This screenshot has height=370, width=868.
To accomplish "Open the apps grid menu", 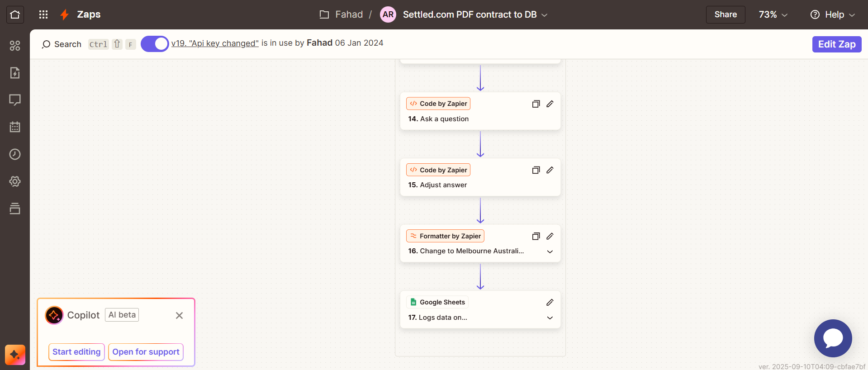I will (43, 14).
